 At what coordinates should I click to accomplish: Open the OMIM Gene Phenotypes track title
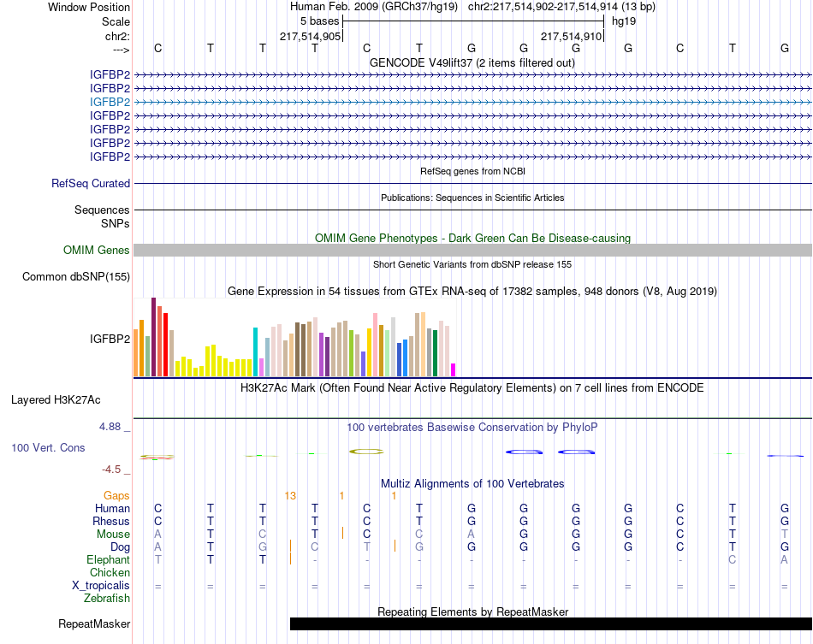tap(473, 238)
